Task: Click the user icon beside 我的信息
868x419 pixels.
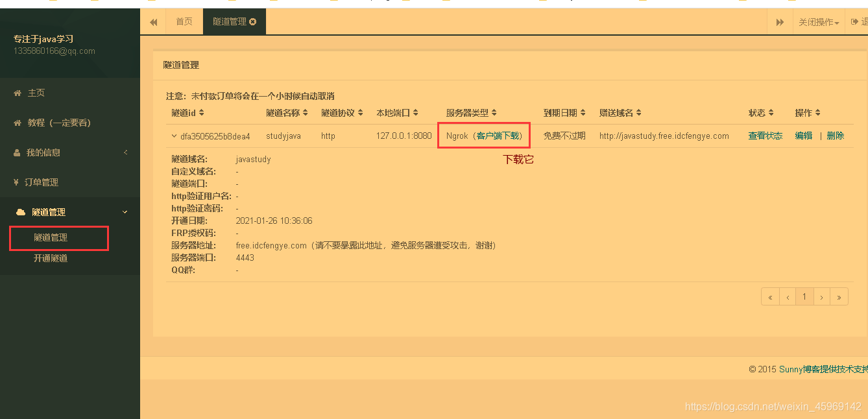Action: point(17,153)
